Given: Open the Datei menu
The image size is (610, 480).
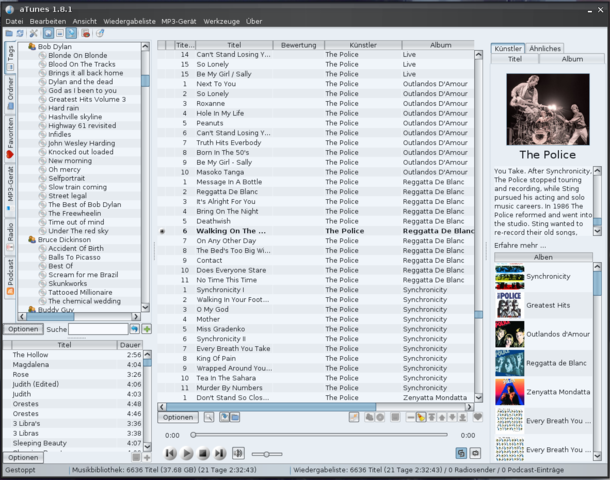Looking at the screenshot, I should (14, 21).
